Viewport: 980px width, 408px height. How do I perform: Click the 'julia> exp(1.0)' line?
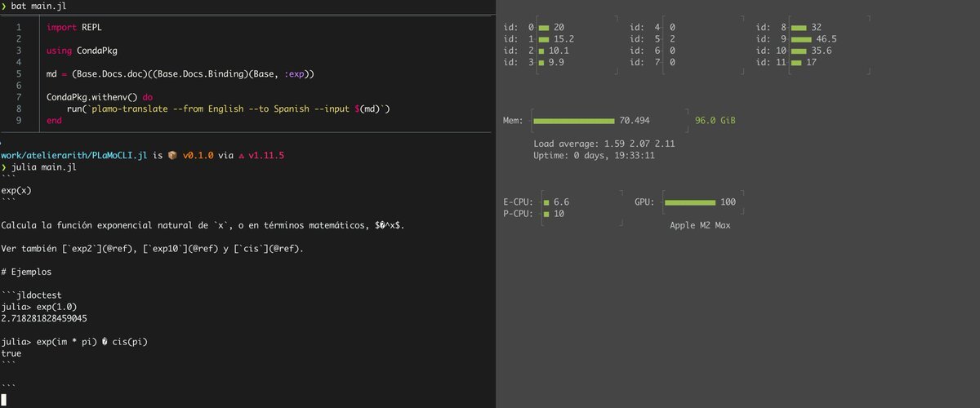38,307
